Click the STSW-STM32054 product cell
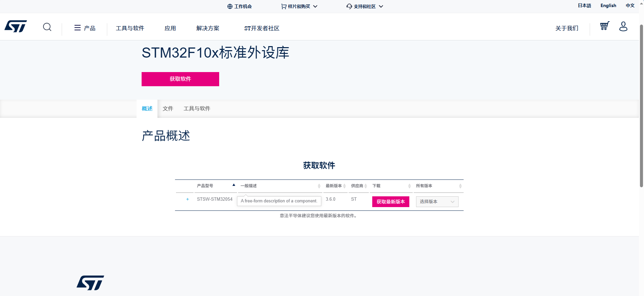The width and height of the screenshot is (644, 296). 215,199
